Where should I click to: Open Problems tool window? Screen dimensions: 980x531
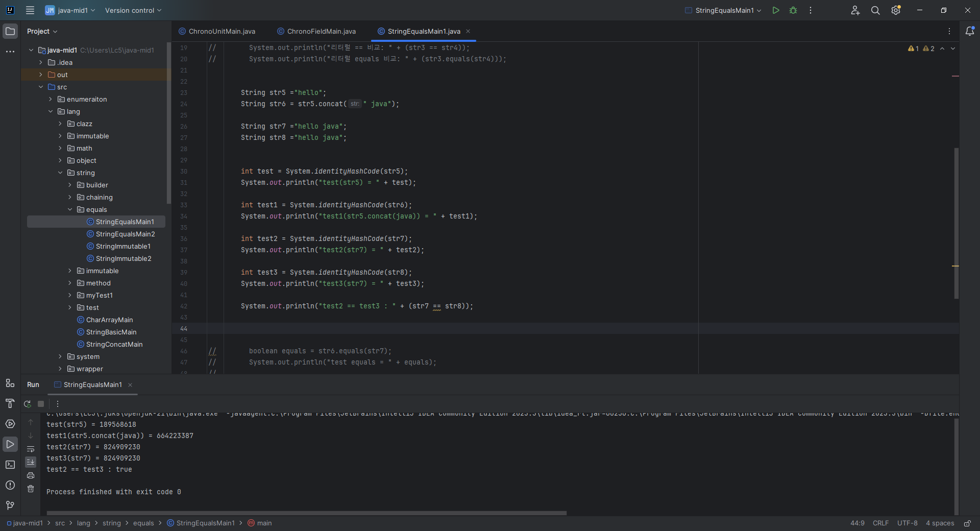pos(10,485)
